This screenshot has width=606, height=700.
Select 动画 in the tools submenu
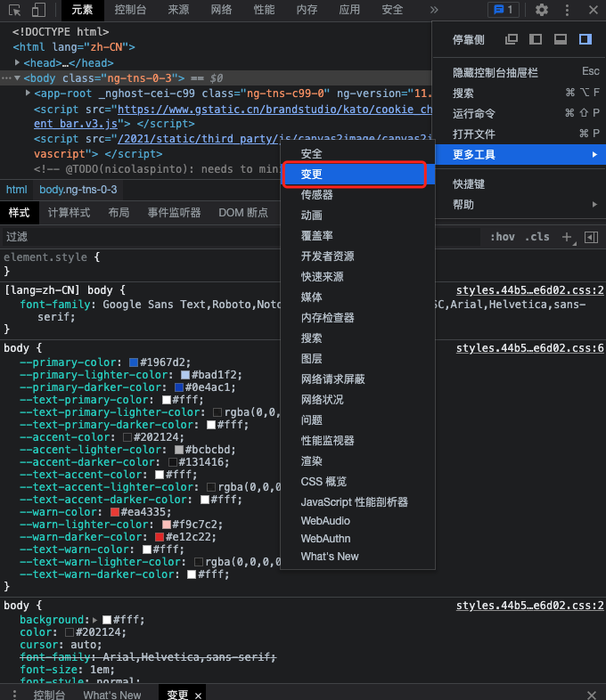(x=357, y=216)
